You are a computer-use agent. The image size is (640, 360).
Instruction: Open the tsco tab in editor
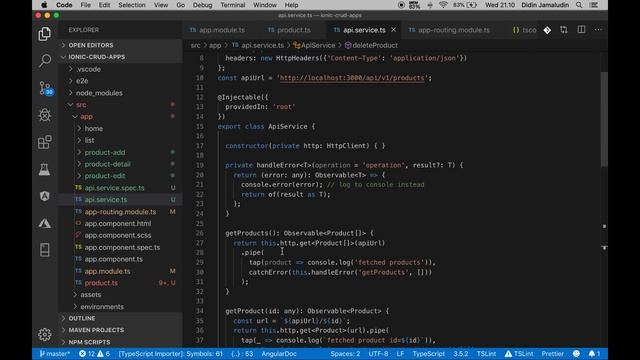click(x=524, y=30)
